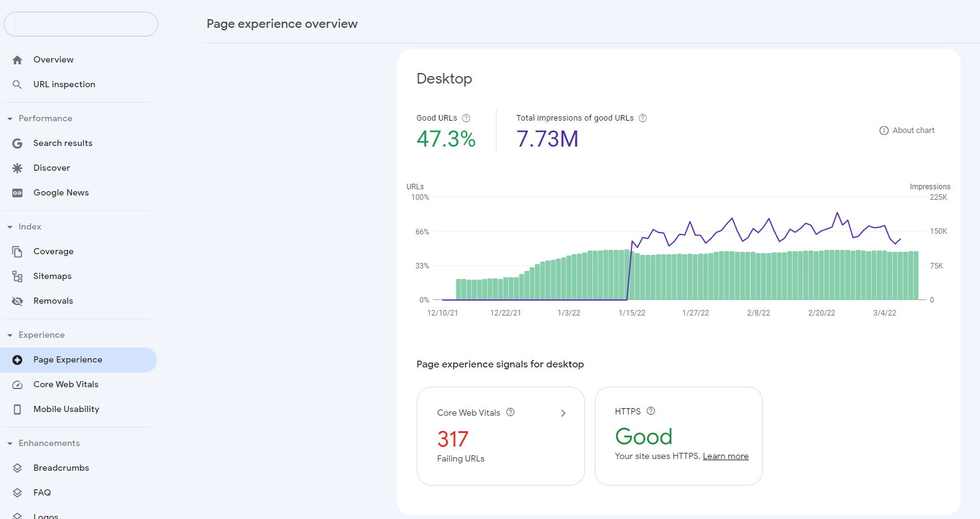Click the Good URLs 47.3% metric
The image size is (980, 519).
coord(446,139)
